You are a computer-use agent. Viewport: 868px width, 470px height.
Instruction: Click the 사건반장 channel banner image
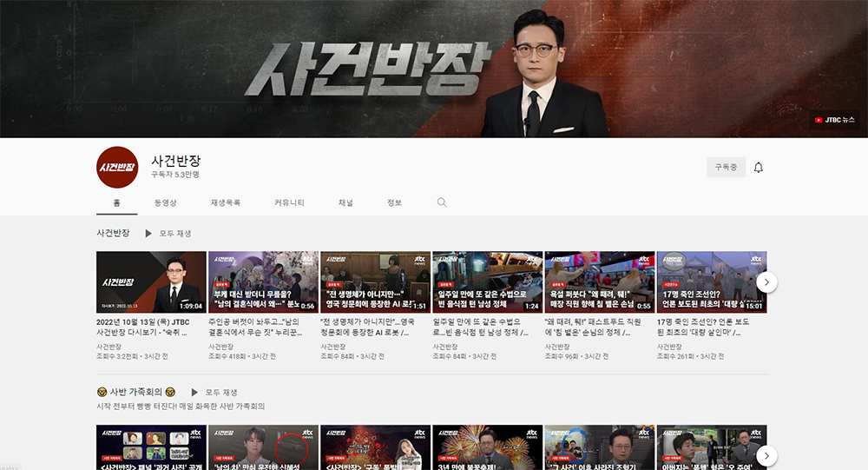(434, 69)
